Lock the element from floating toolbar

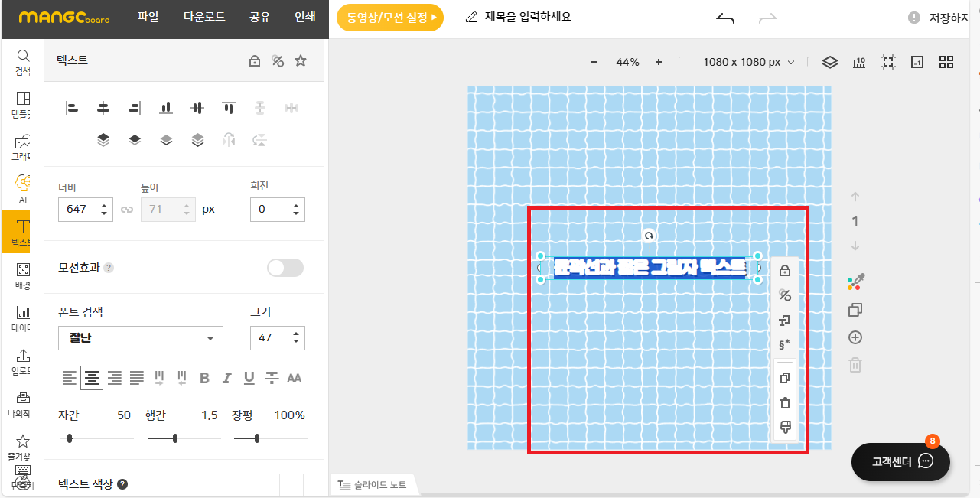click(784, 270)
